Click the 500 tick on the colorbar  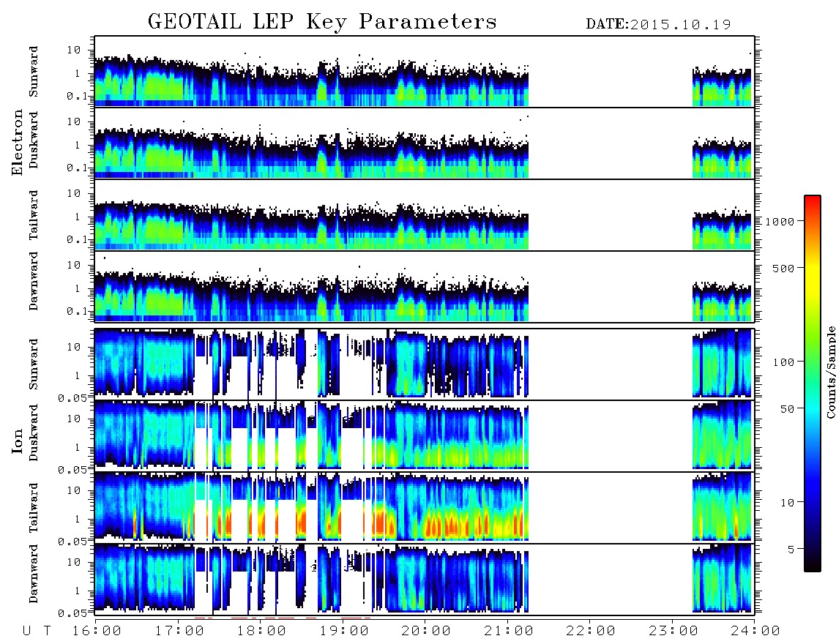point(784,268)
